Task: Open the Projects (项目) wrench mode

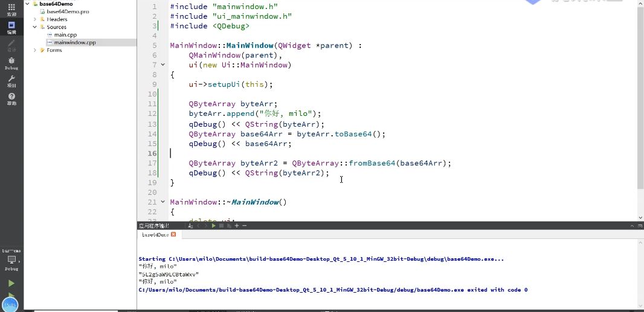Action: 11,81
